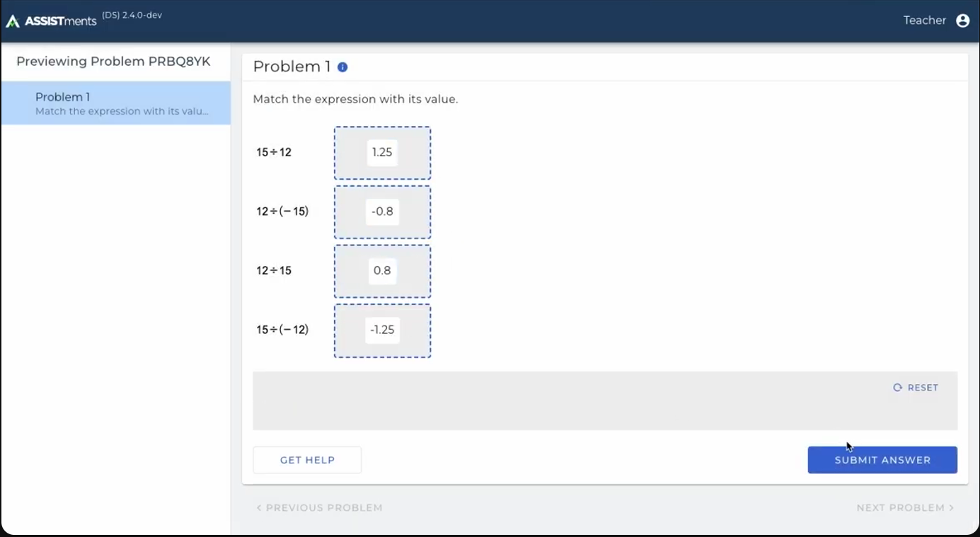
Task: Click the ASSISTments logo icon
Action: point(13,21)
